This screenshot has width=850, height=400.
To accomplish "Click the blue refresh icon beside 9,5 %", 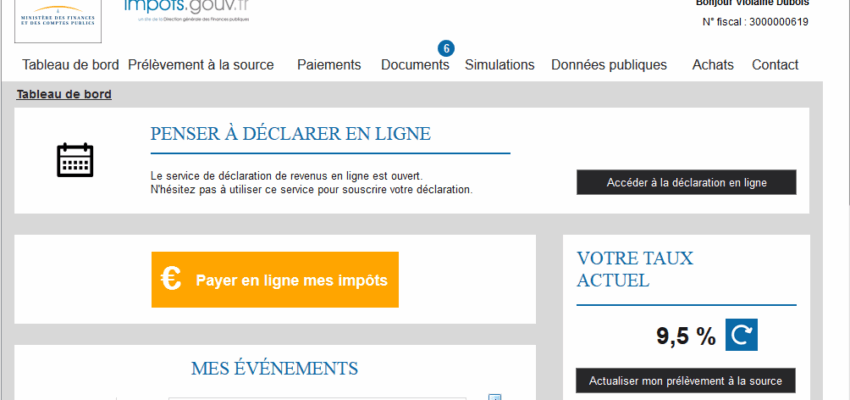I will [741, 335].
